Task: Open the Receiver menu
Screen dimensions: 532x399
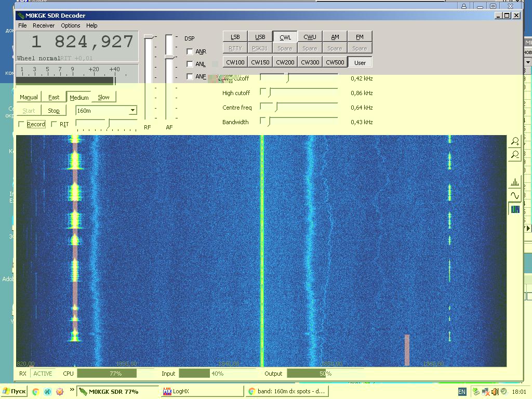Action: (x=44, y=25)
